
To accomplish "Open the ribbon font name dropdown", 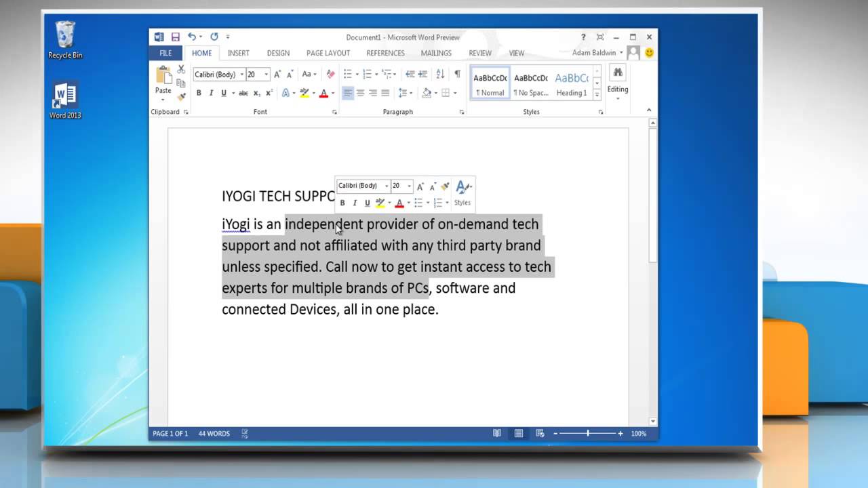I will [x=241, y=75].
